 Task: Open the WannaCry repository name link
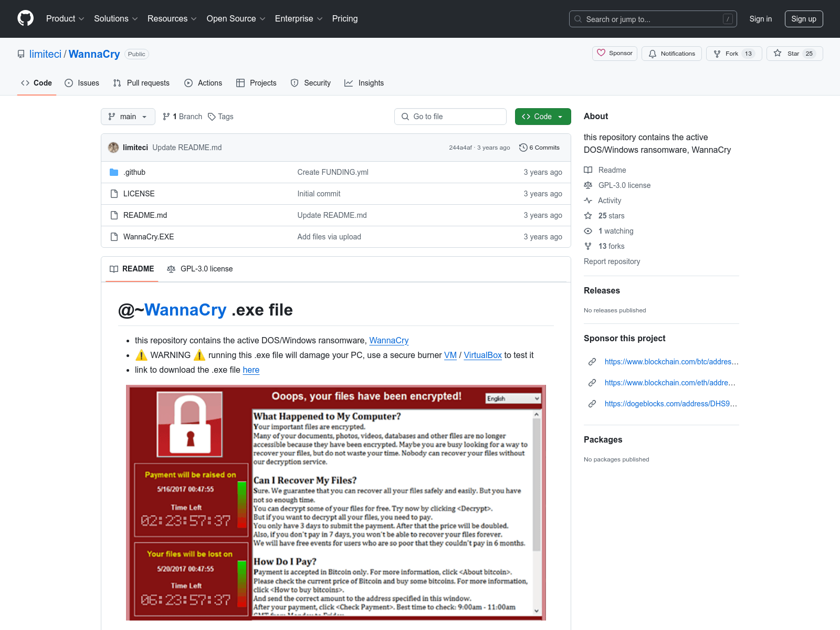[94, 54]
